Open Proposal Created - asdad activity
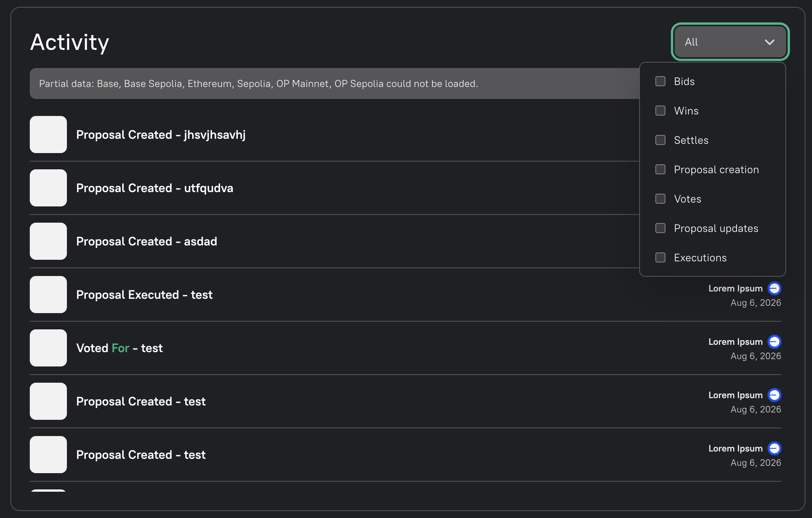 (147, 241)
